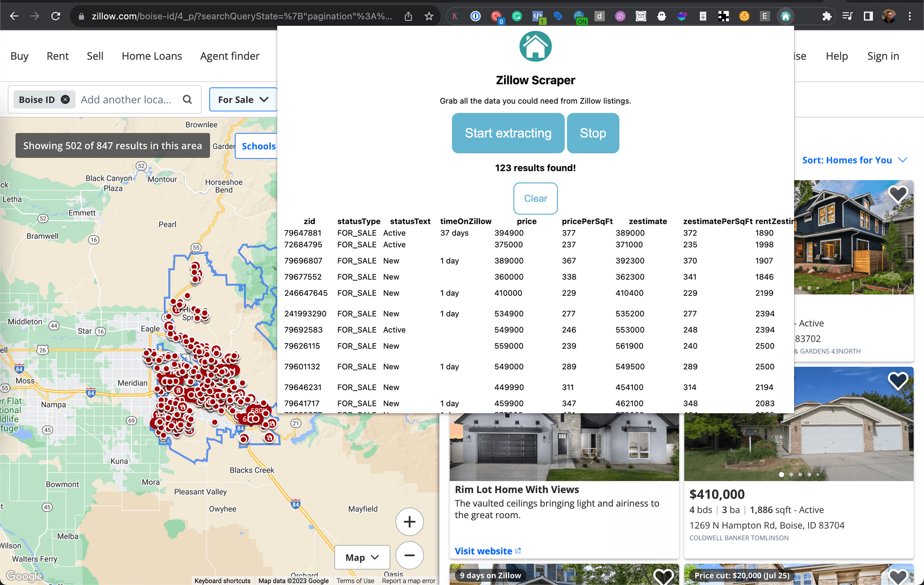Remove the Boise ID location filter chip
Screen dimensions: 924x585
65,99
